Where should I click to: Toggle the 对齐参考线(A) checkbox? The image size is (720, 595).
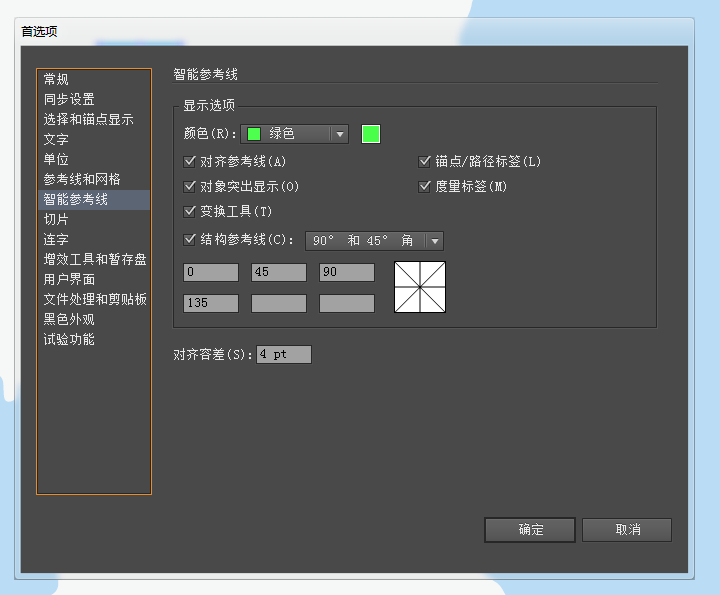coord(189,162)
